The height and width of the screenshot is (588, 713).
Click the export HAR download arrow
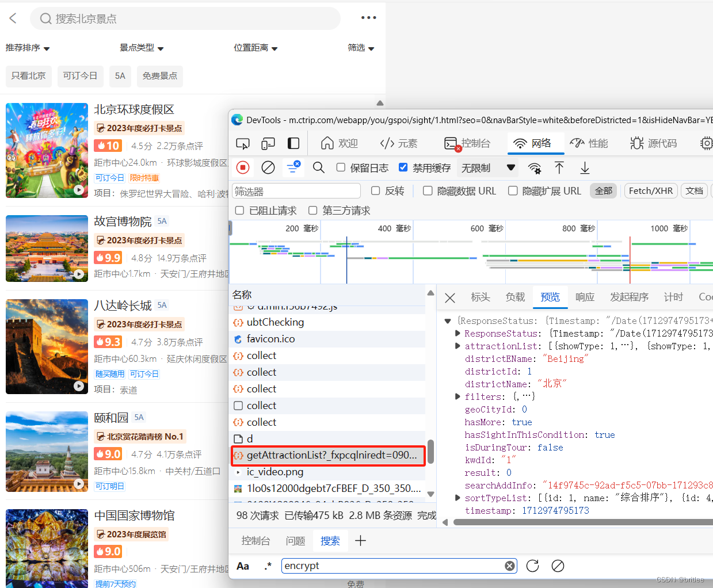pyautogui.click(x=585, y=167)
